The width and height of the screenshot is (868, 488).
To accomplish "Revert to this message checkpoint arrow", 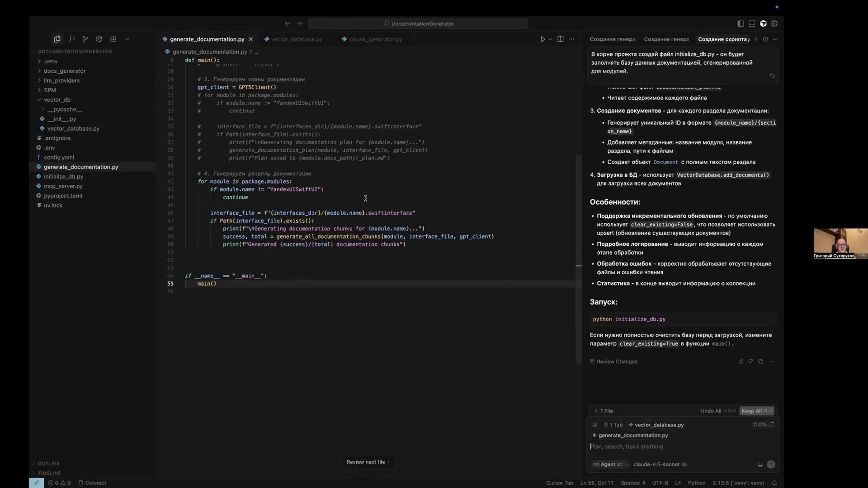I will 772,76.
